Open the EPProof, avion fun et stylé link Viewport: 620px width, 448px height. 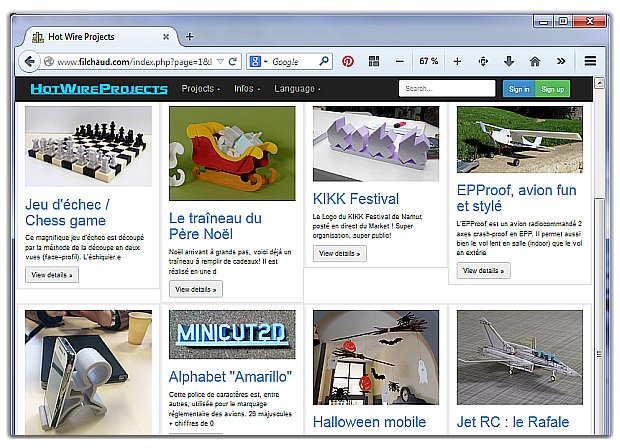pyautogui.click(x=516, y=198)
